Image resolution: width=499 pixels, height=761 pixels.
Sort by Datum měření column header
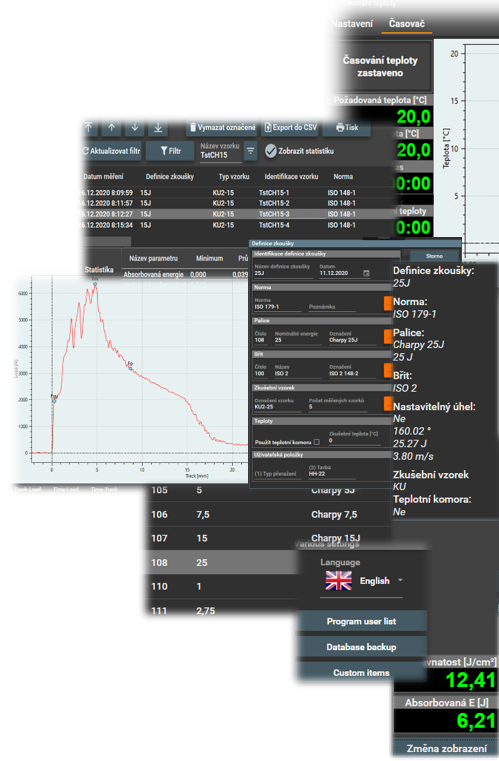click(x=103, y=177)
